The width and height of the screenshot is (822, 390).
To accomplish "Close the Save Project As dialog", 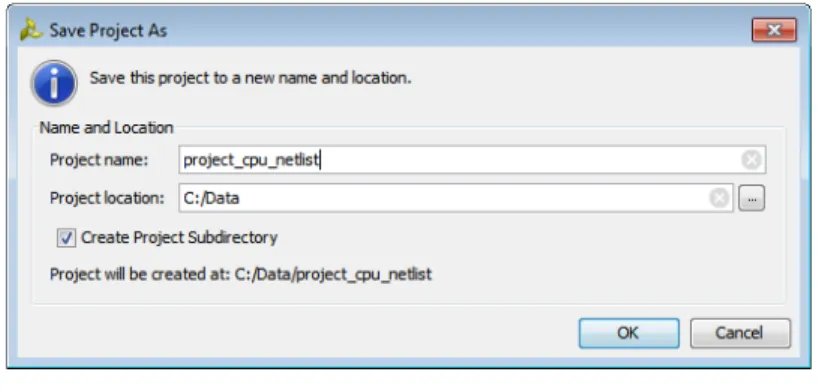I will coord(774,30).
